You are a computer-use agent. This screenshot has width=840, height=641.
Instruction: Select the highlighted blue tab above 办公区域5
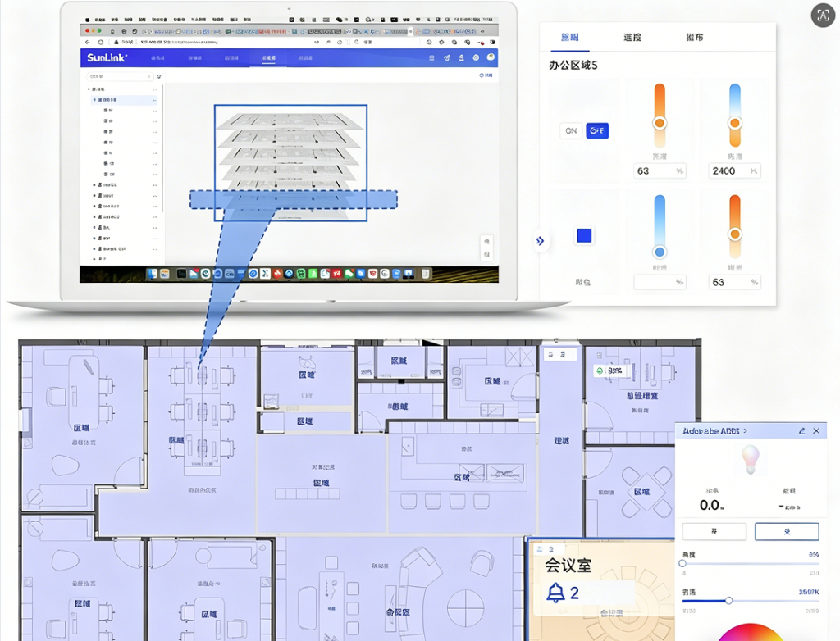569,37
